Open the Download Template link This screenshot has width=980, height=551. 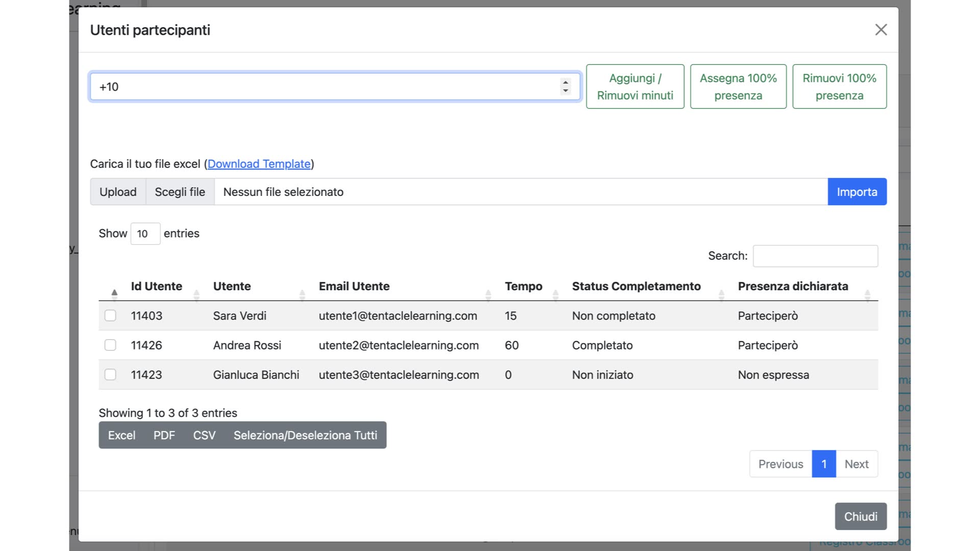[x=259, y=164]
